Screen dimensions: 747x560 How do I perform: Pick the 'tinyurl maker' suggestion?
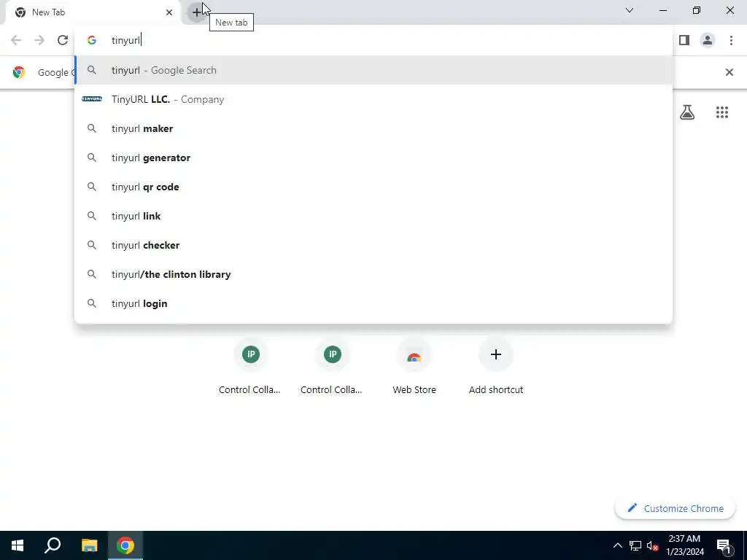pyautogui.click(x=373, y=128)
